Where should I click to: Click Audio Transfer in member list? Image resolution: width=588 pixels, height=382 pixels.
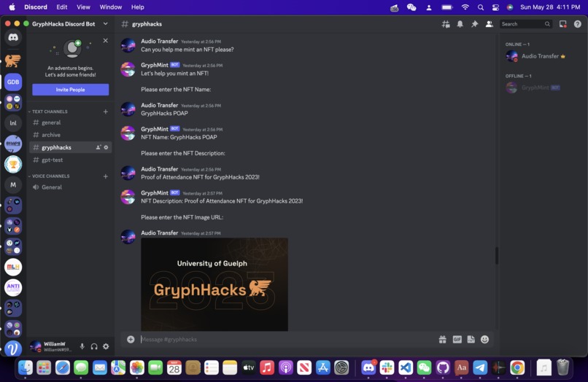(x=541, y=56)
